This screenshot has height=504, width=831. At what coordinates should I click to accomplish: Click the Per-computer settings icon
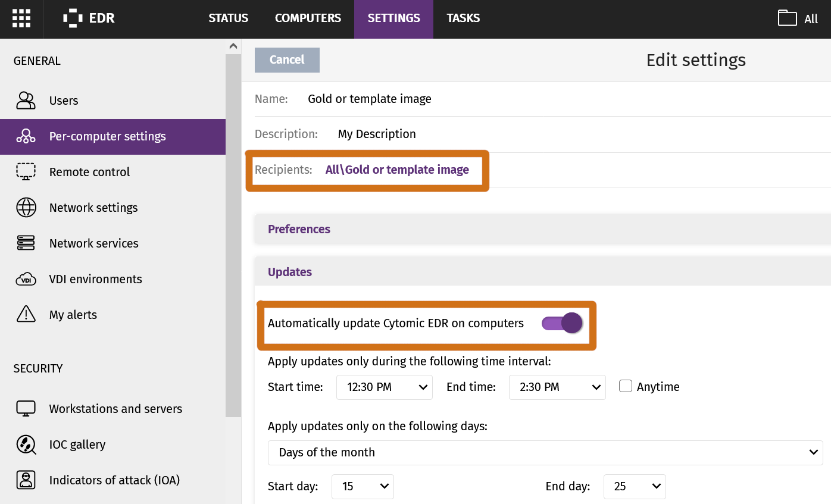click(26, 136)
